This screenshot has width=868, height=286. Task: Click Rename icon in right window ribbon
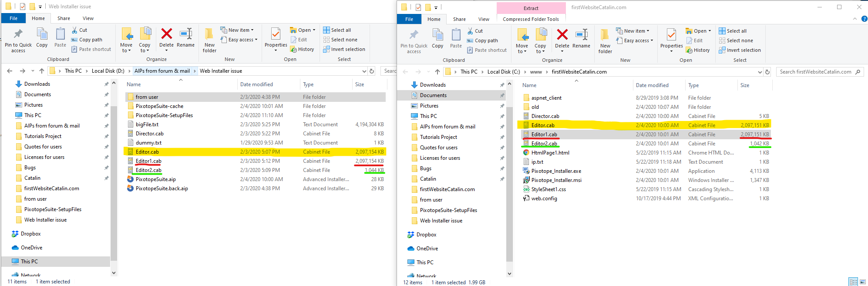coord(581,39)
